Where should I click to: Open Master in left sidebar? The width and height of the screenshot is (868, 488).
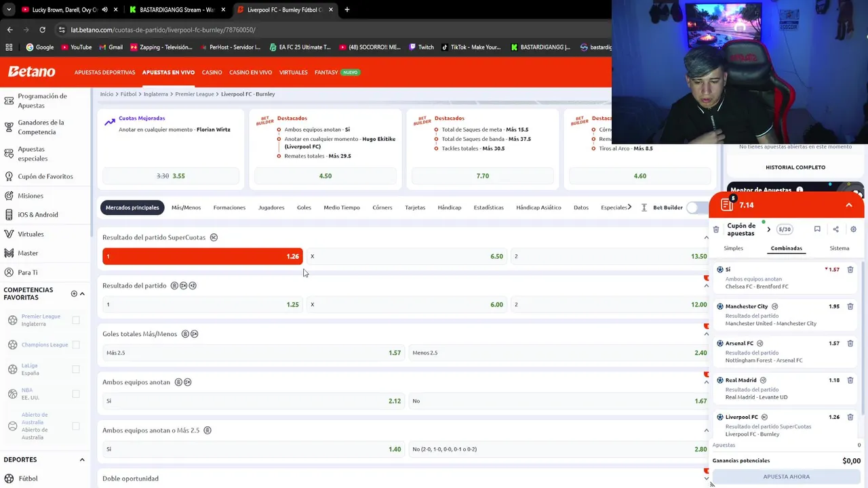[x=28, y=253]
